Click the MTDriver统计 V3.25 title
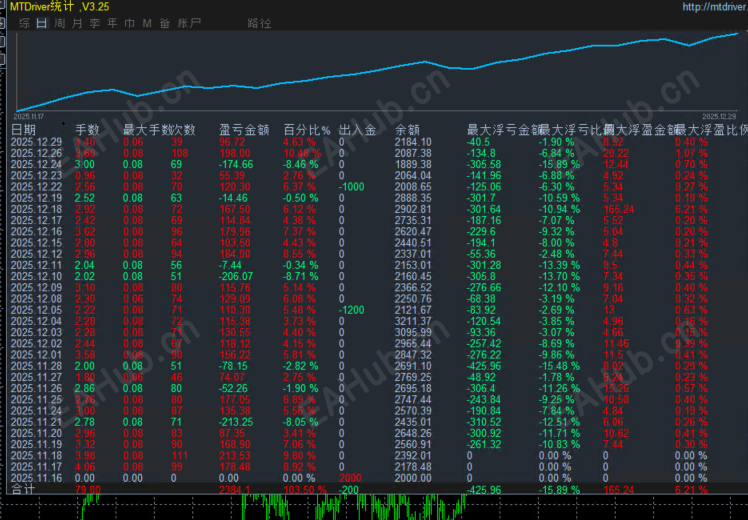 (60, 7)
